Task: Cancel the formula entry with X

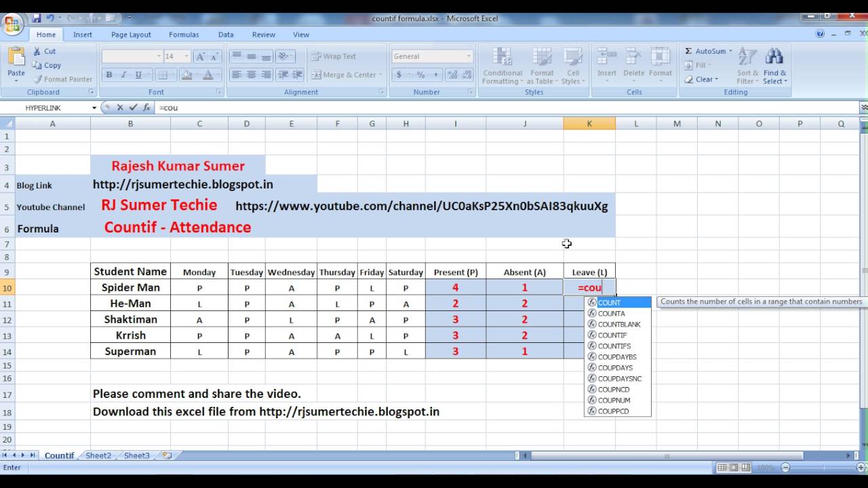Action: point(120,108)
